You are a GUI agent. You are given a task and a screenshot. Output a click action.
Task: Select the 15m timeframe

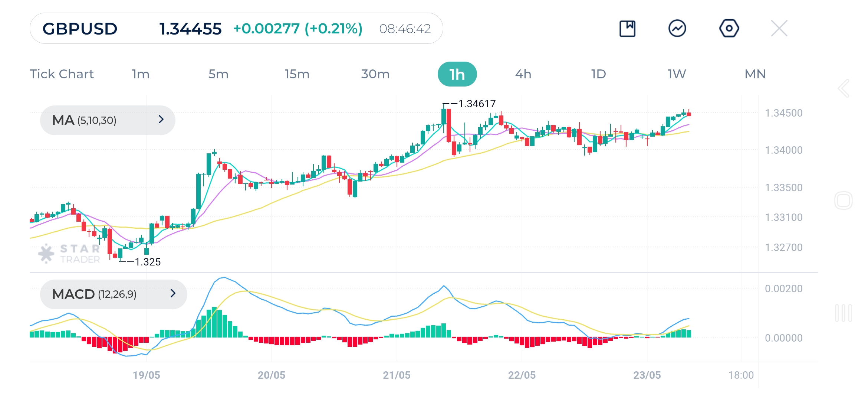(297, 74)
